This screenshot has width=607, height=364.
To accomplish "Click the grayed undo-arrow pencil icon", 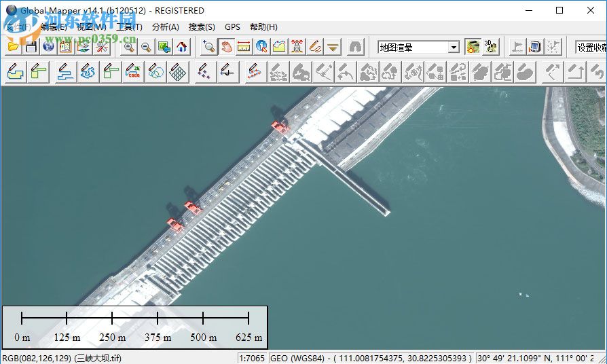I will 597,71.
